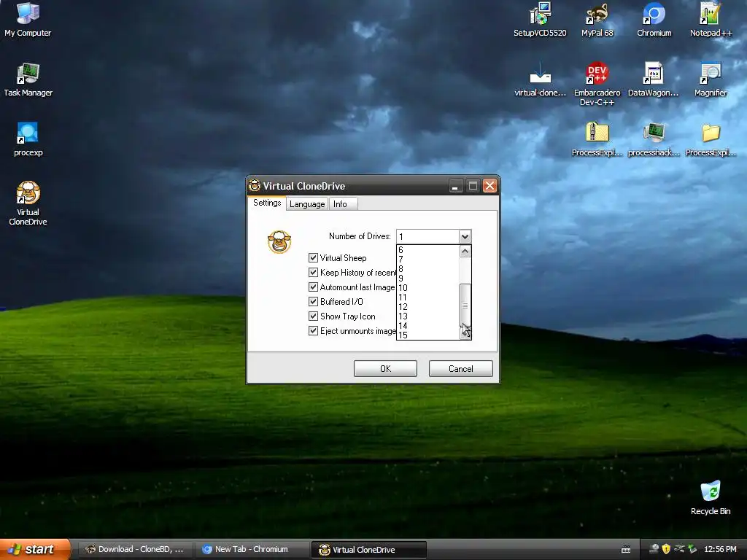Pick 14 from drives dropdown list
The width and height of the screenshot is (747, 560).
427,326
